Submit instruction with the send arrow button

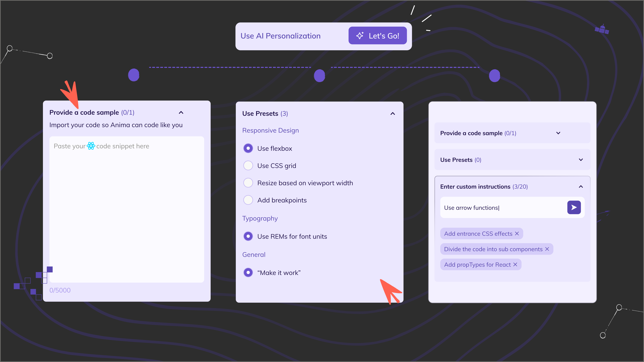574,207
